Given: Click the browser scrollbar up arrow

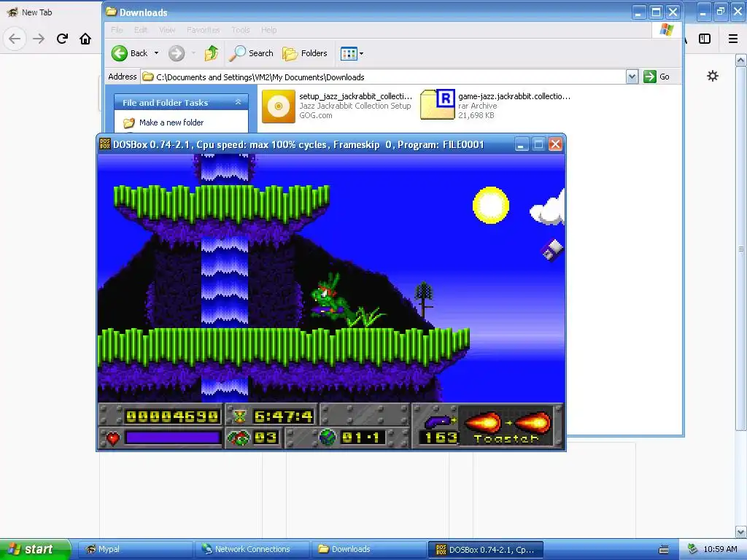Looking at the screenshot, I should pos(741,60).
